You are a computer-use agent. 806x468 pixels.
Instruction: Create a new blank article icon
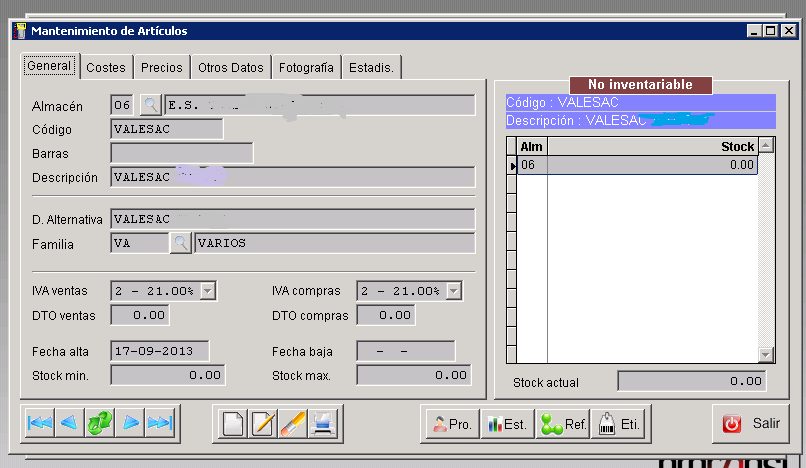pyautogui.click(x=233, y=424)
